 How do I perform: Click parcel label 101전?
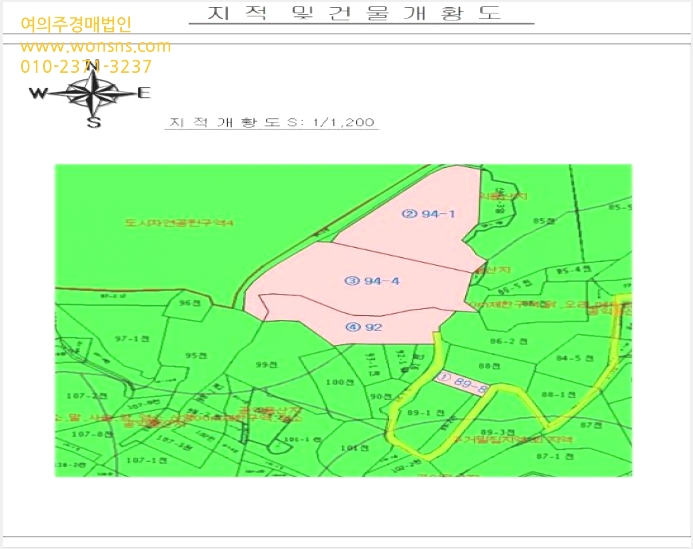[x=354, y=448]
